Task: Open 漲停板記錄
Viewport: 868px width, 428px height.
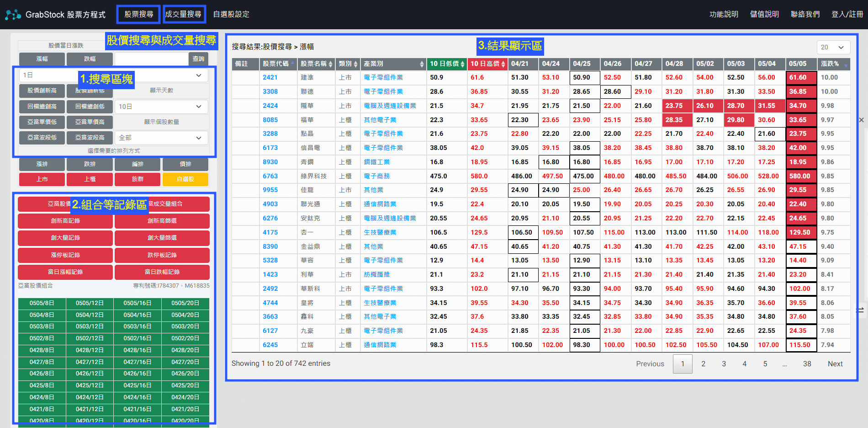Action: click(65, 255)
